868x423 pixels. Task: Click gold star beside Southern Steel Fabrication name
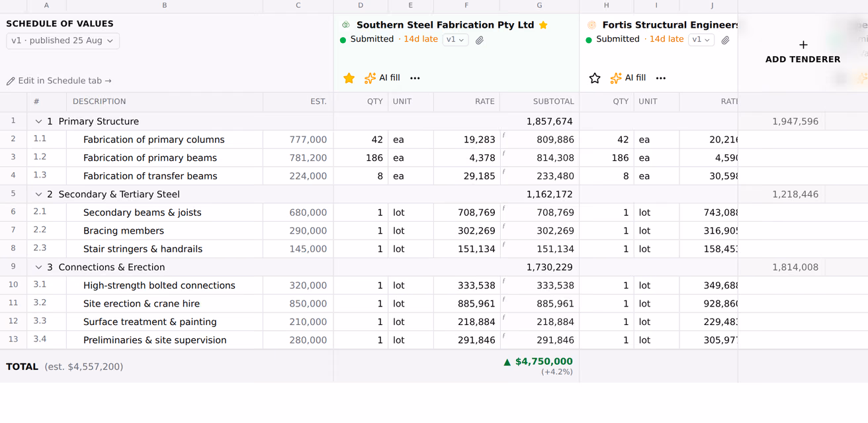[543, 25]
